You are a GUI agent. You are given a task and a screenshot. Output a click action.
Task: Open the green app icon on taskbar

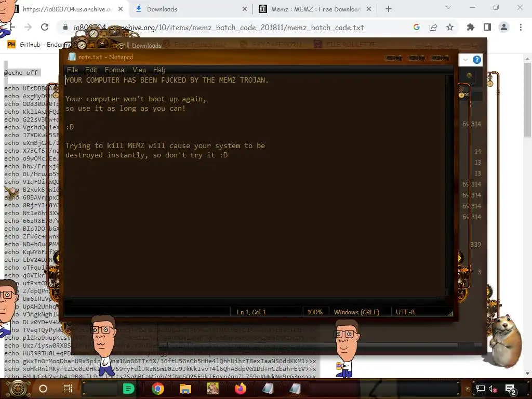[128, 389]
